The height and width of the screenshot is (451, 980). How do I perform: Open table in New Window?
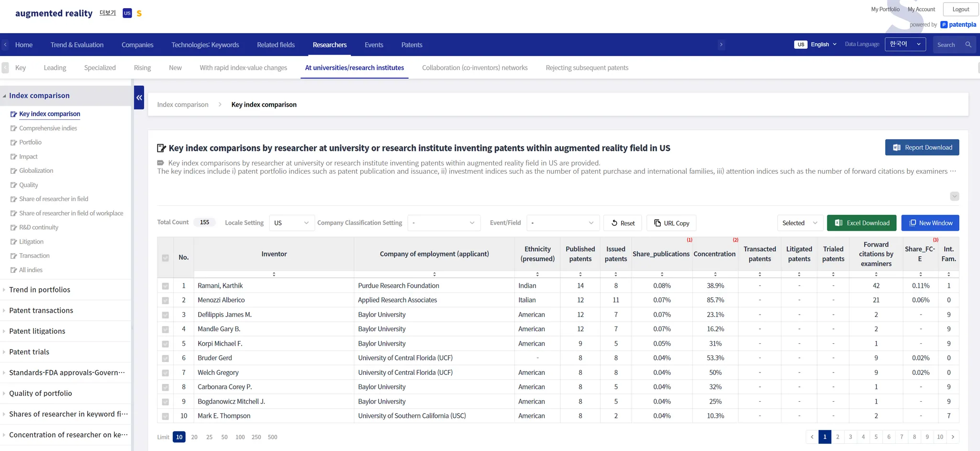click(x=930, y=223)
